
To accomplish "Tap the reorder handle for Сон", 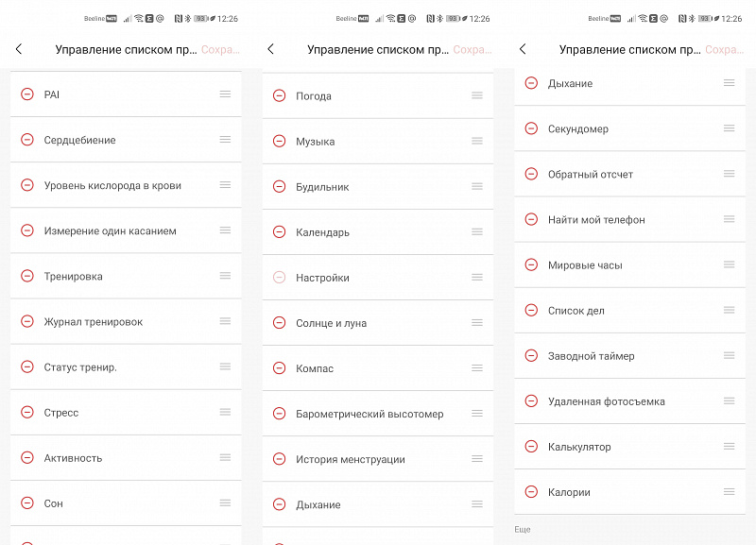I will coord(225,502).
